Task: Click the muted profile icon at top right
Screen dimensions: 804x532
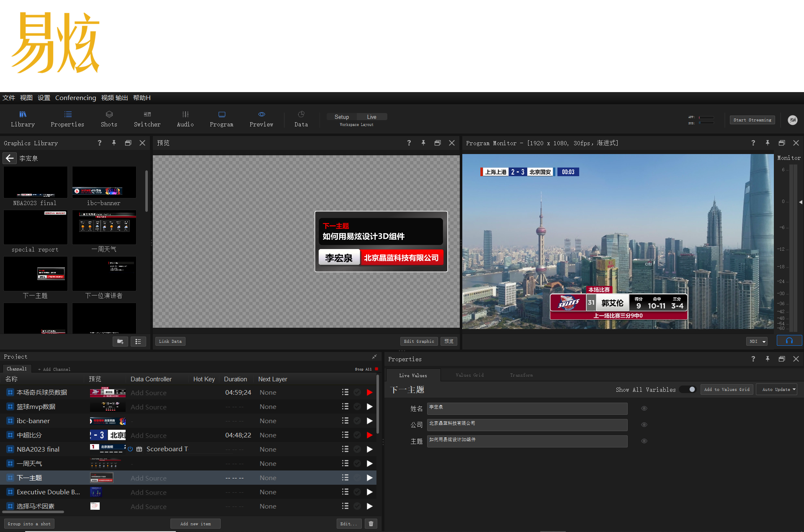Action: click(793, 120)
